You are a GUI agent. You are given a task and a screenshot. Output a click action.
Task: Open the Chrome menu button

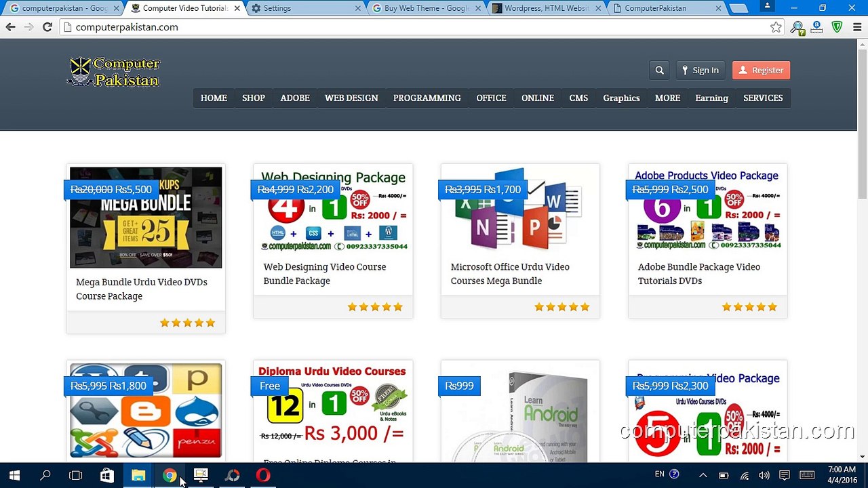857,27
